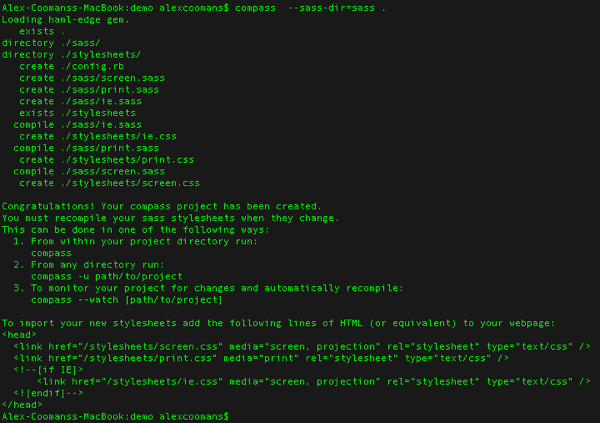Click link tag with media="print"
Screen dimensions: 600x423
(261, 358)
